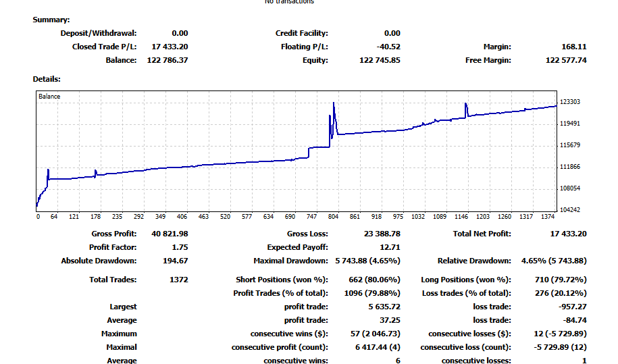This screenshot has width=618, height=364.
Task: Click the Free Margin label
Action: pos(488,60)
